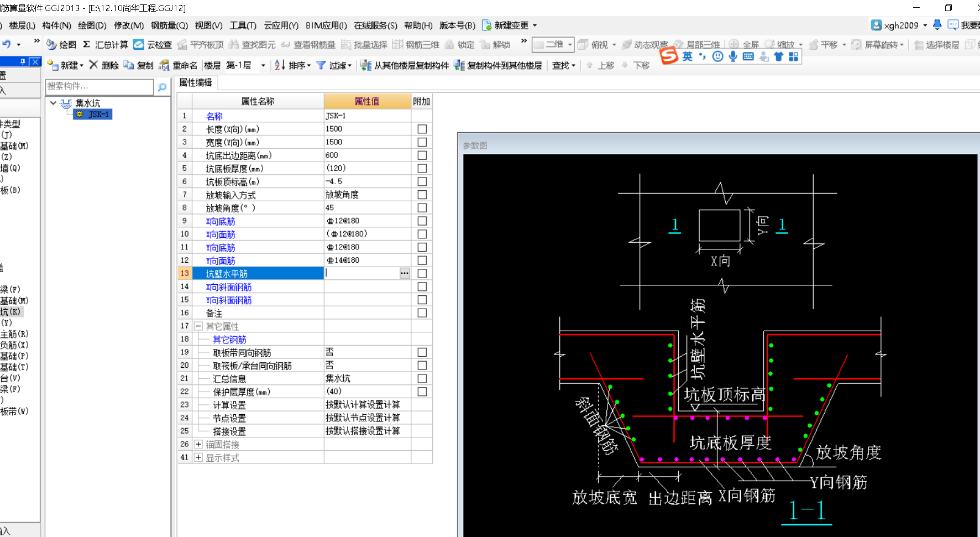Click 从其他楼层复制构件 icon

pos(366,65)
